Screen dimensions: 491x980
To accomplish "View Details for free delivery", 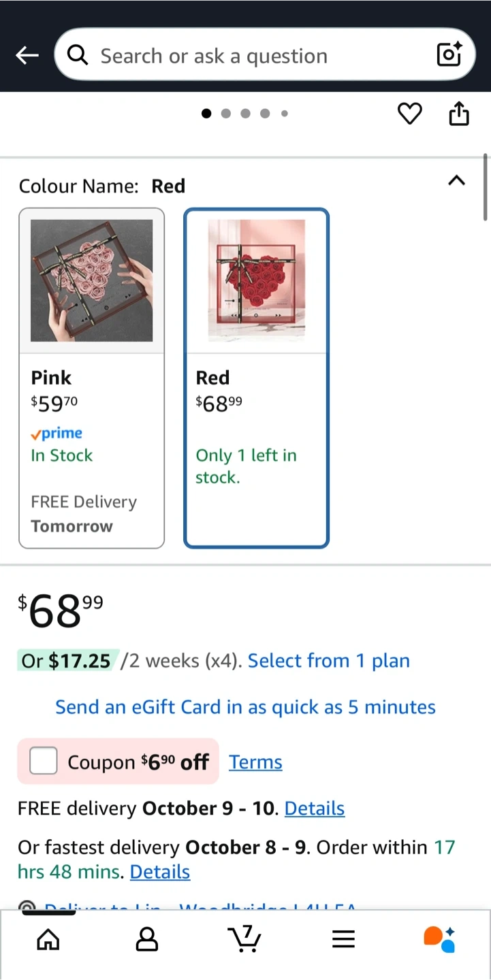I will coord(314,808).
